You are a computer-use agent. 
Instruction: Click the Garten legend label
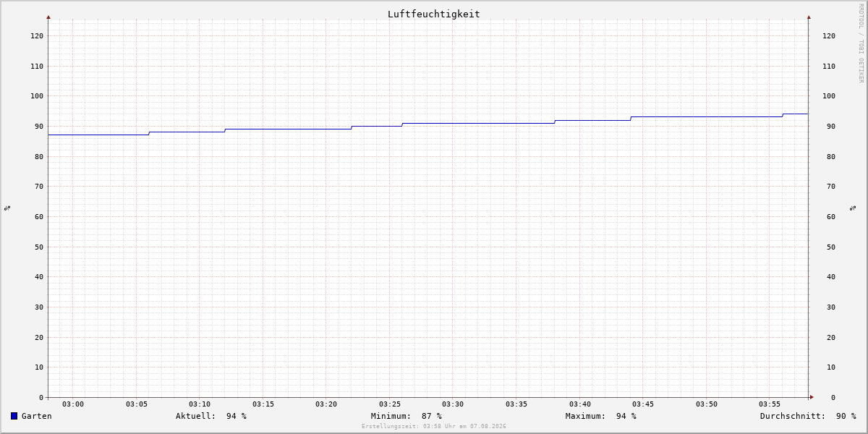click(x=37, y=416)
